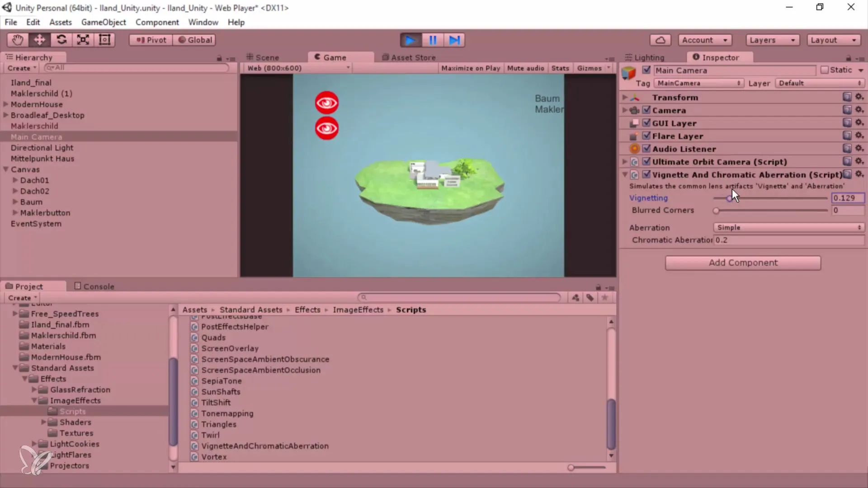Click search by type icon in Project

tap(576, 297)
